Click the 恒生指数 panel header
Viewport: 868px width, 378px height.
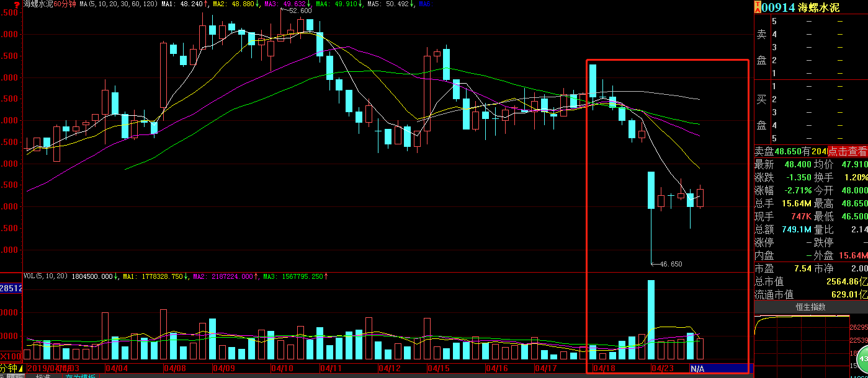pyautogui.click(x=810, y=307)
